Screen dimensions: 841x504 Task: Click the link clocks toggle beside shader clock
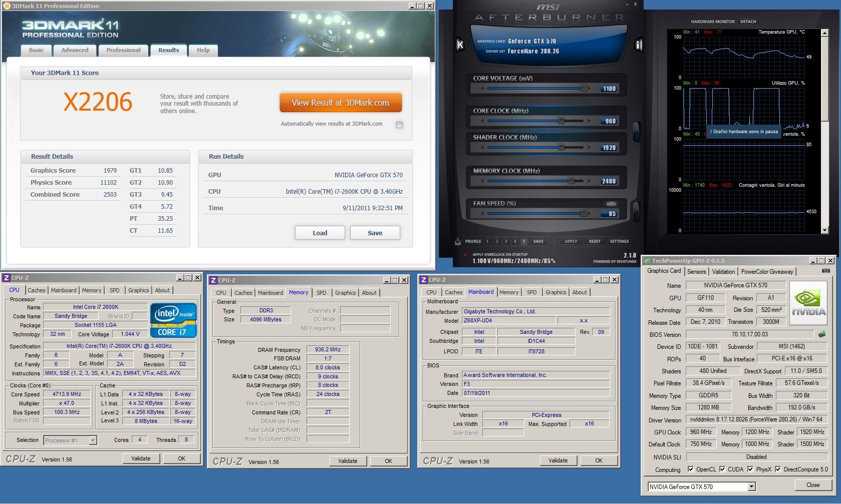pyautogui.click(x=636, y=131)
